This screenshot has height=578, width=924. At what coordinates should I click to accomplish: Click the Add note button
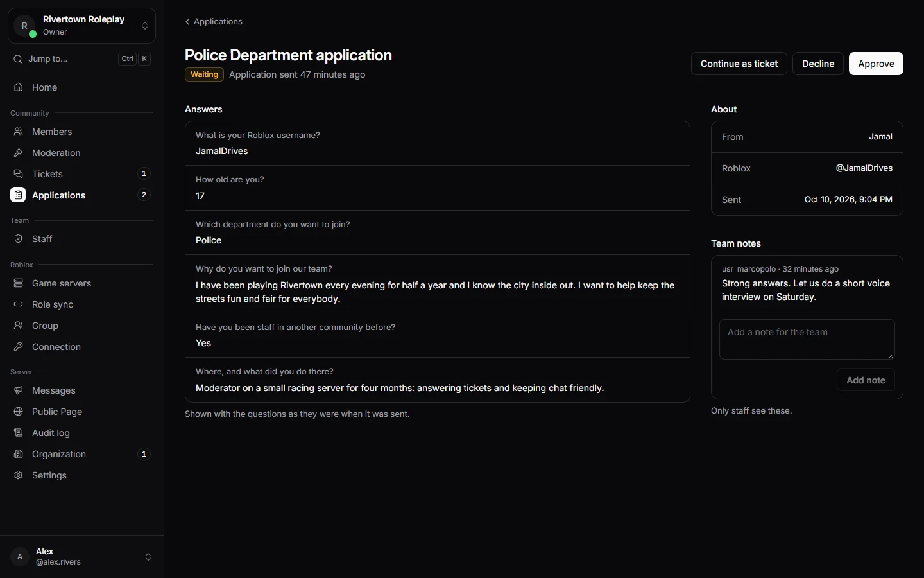coord(866,380)
